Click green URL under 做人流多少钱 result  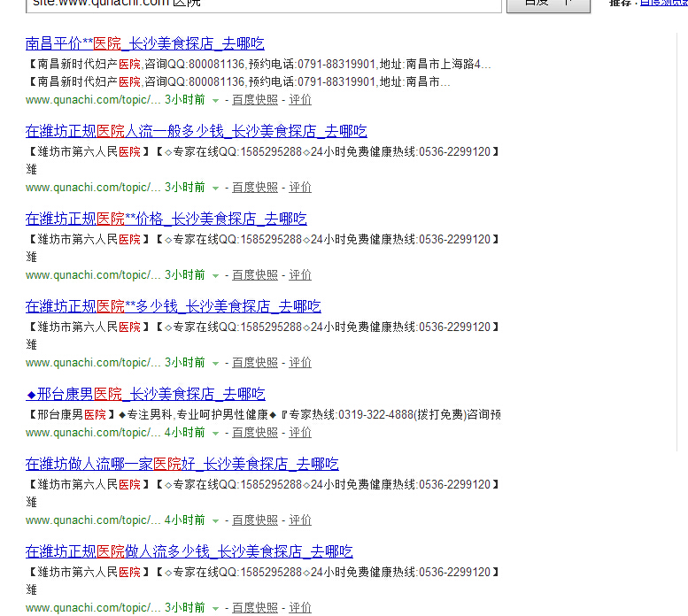pyautogui.click(x=93, y=608)
